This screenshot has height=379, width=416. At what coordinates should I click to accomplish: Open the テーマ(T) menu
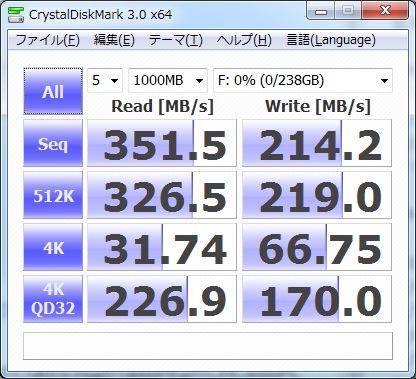click(x=176, y=40)
